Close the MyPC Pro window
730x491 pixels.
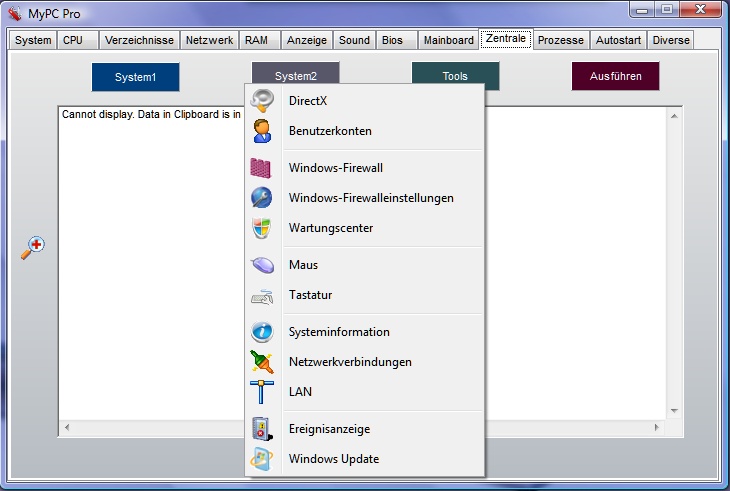pos(700,10)
